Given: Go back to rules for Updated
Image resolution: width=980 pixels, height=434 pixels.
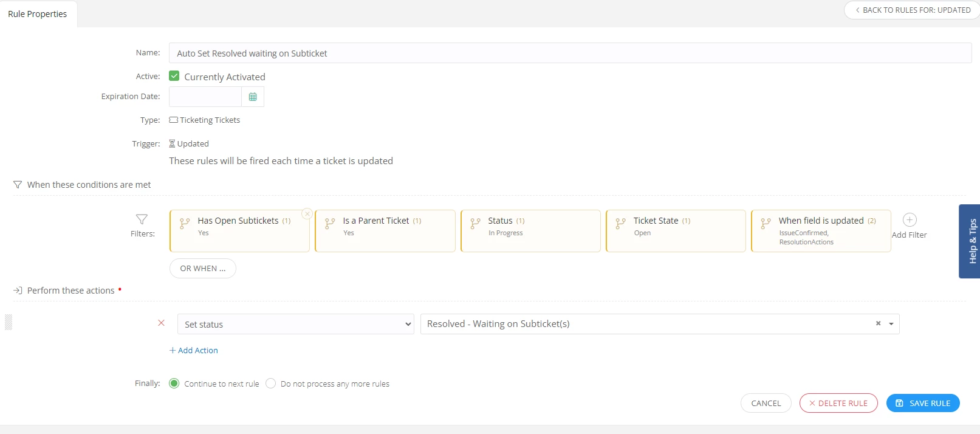Looking at the screenshot, I should pyautogui.click(x=913, y=10).
